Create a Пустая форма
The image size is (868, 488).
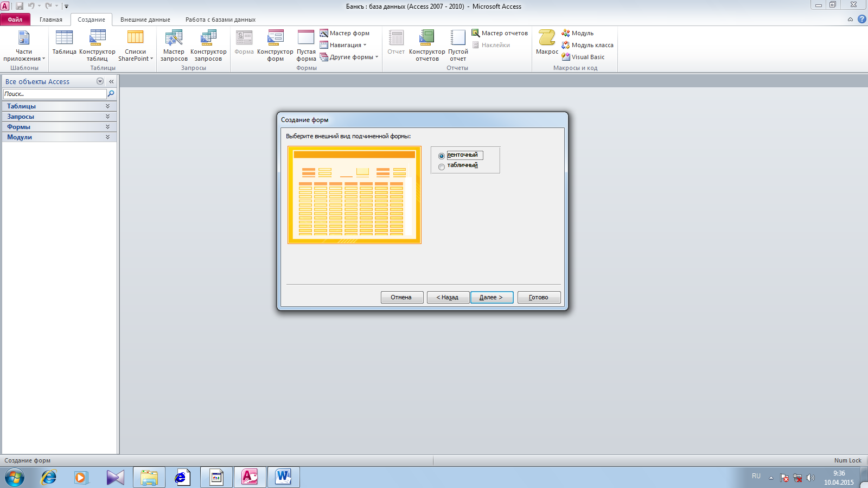[x=306, y=46]
